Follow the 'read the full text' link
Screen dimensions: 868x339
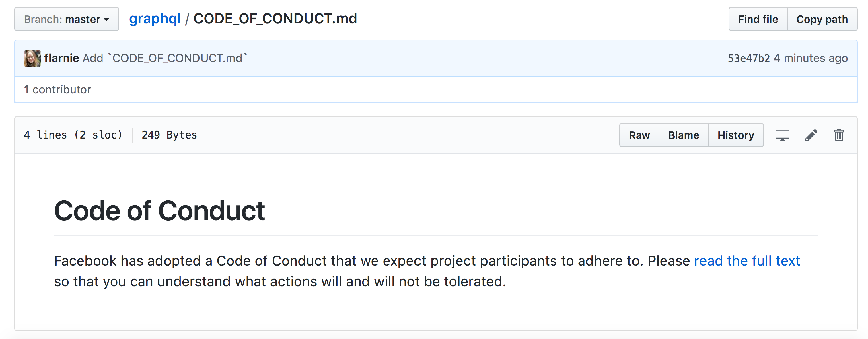pyautogui.click(x=747, y=261)
